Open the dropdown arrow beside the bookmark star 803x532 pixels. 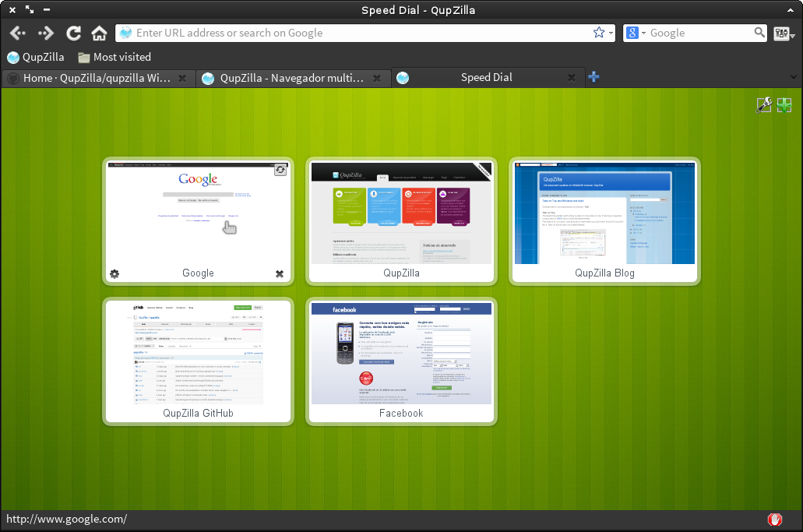pyautogui.click(x=611, y=33)
